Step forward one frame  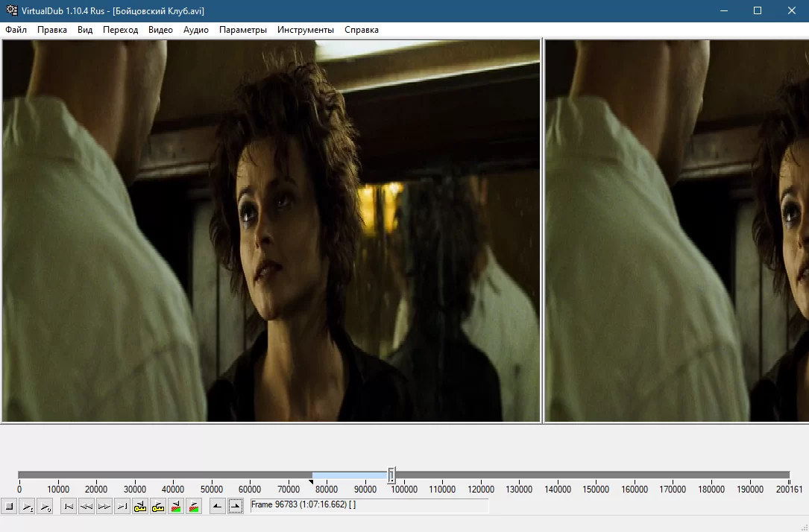coord(104,506)
